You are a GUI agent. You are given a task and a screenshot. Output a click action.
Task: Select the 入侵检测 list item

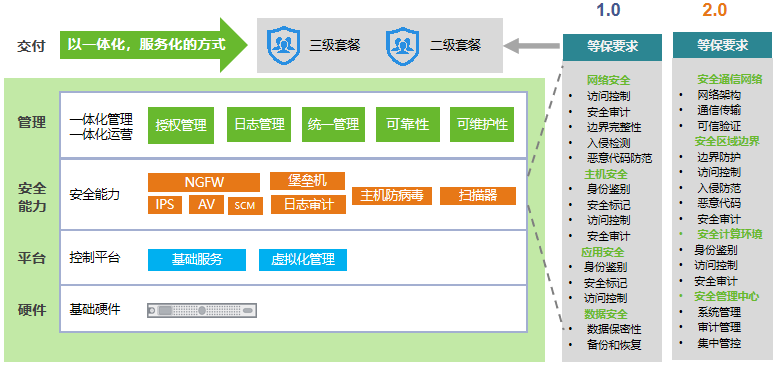(x=609, y=144)
